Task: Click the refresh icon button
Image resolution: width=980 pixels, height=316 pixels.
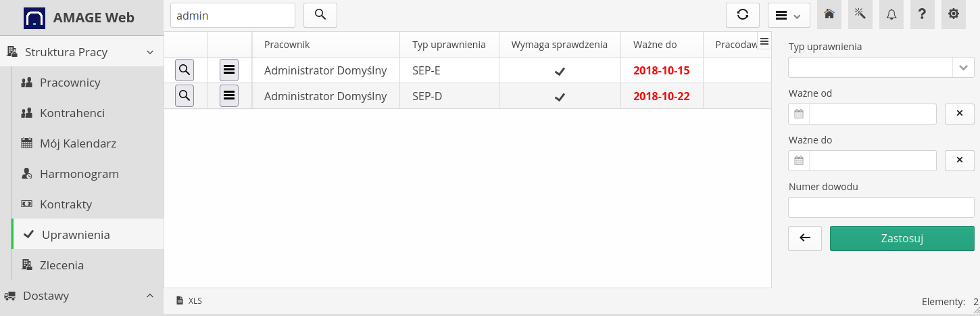Action: 743,15
